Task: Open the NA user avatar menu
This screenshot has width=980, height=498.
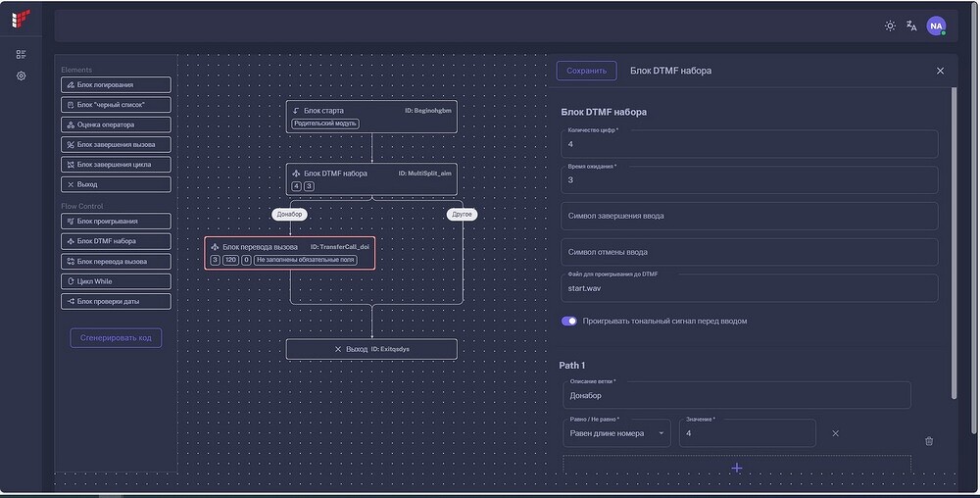Action: [x=936, y=25]
